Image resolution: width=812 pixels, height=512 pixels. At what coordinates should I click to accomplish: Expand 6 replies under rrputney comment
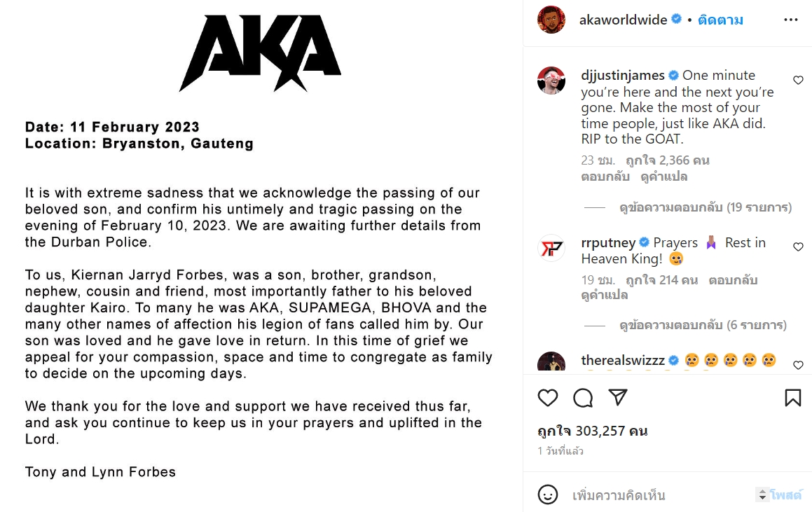[703, 325]
